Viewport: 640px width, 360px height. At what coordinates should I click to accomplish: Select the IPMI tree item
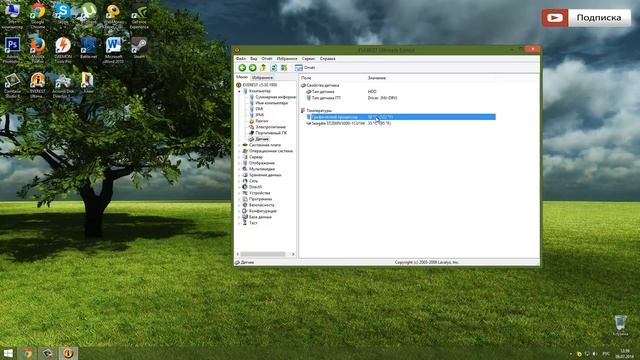click(x=256, y=115)
